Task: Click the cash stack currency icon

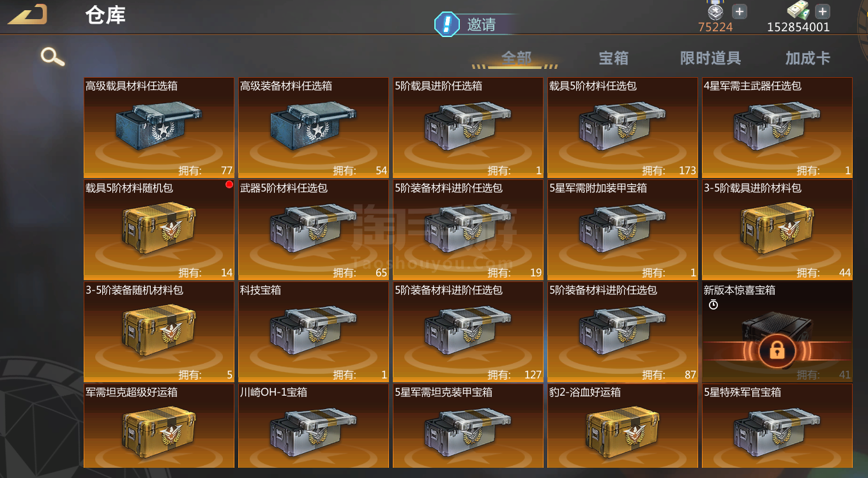Action: click(798, 11)
